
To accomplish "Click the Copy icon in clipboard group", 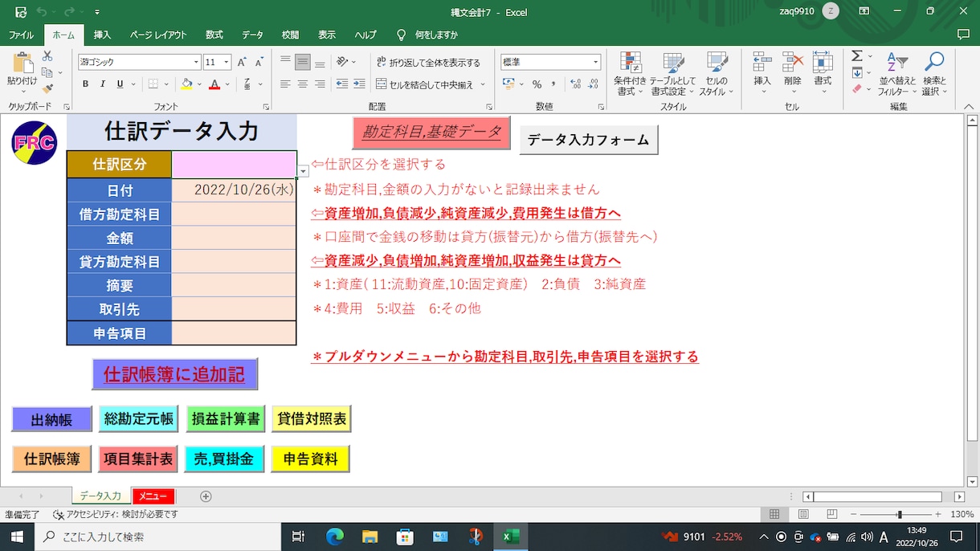I will tap(47, 72).
